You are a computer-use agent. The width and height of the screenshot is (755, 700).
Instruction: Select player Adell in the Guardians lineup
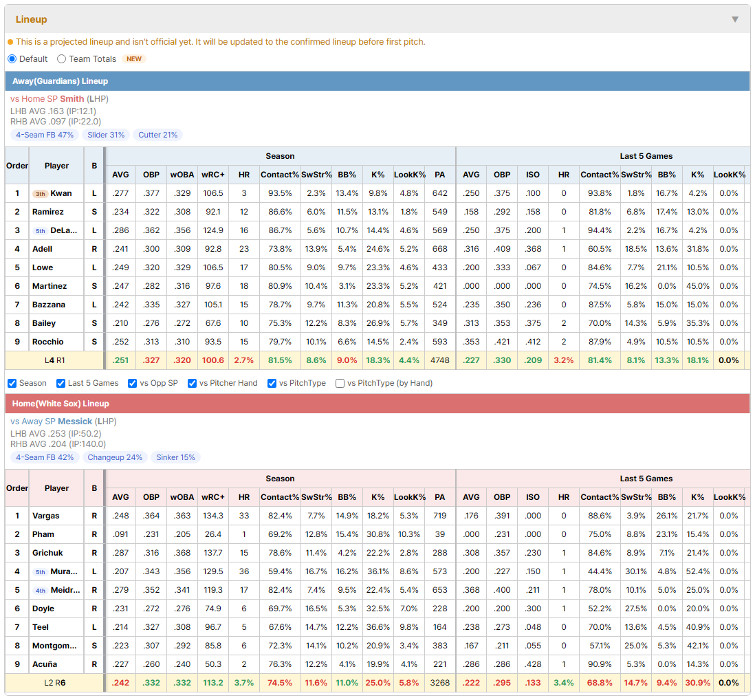tap(43, 249)
